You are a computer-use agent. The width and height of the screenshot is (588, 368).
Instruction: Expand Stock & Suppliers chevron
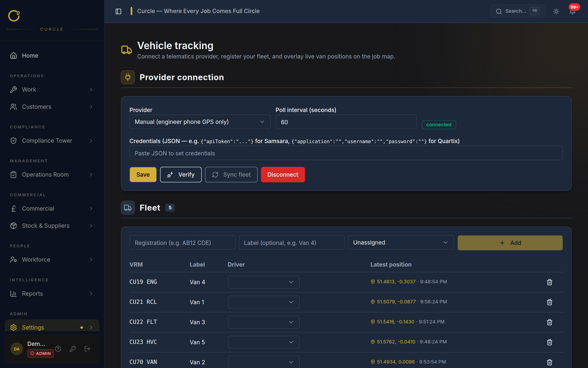click(x=91, y=226)
